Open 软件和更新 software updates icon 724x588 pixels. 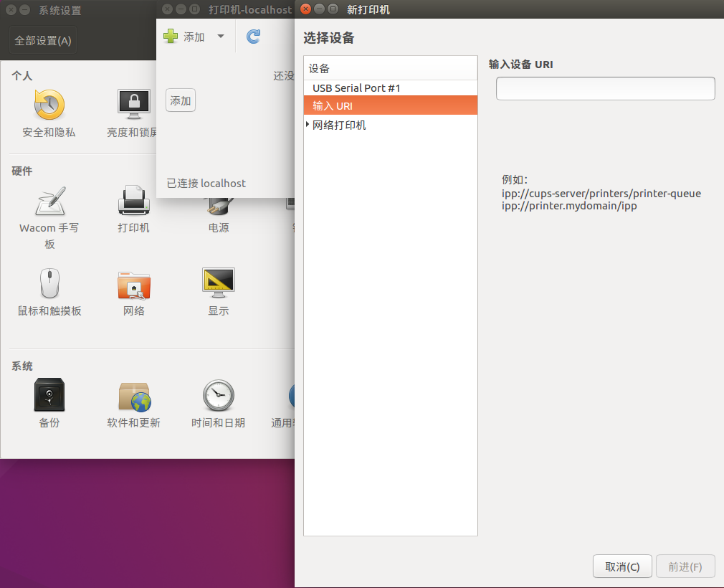tap(133, 404)
